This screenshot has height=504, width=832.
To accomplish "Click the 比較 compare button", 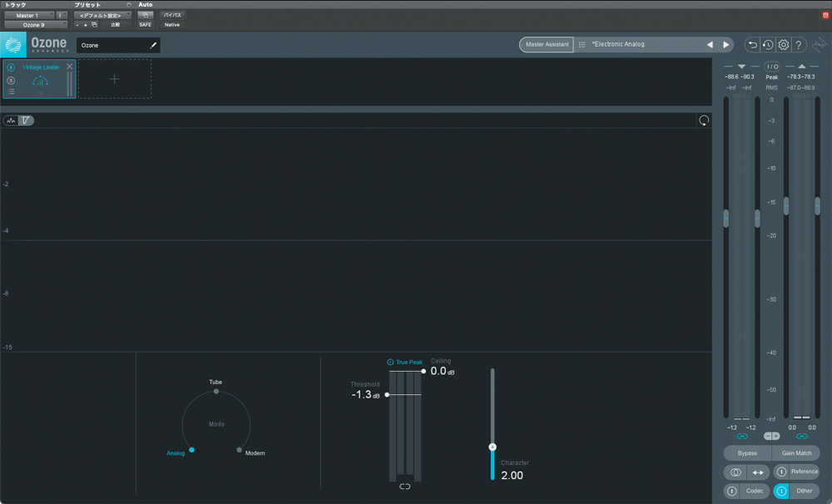I will (115, 25).
